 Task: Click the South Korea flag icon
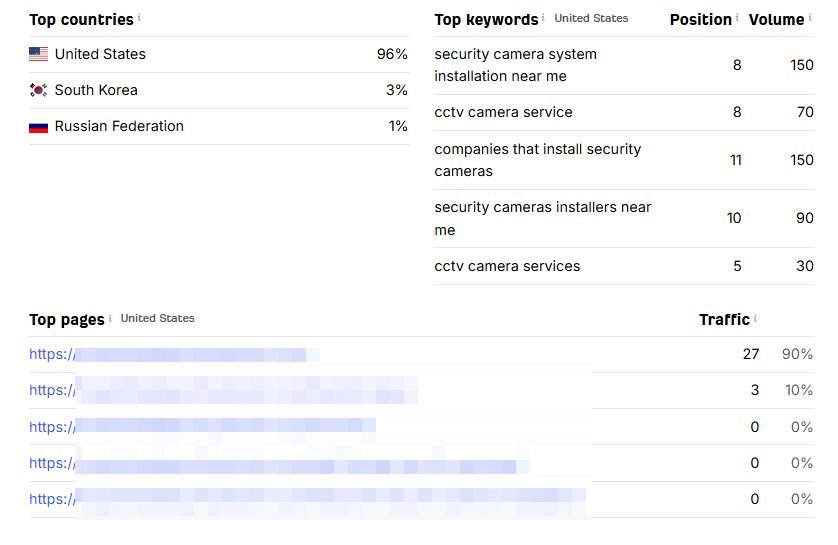coord(38,90)
